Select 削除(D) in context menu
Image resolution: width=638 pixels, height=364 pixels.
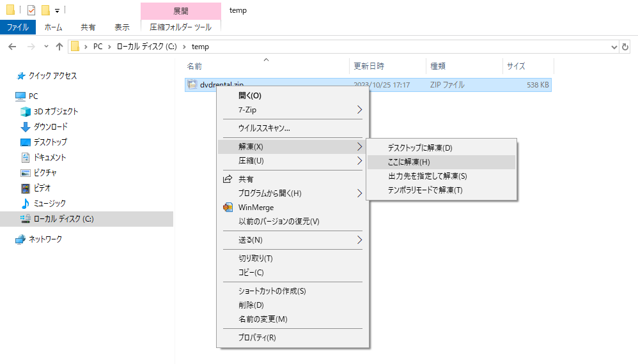(x=293, y=305)
